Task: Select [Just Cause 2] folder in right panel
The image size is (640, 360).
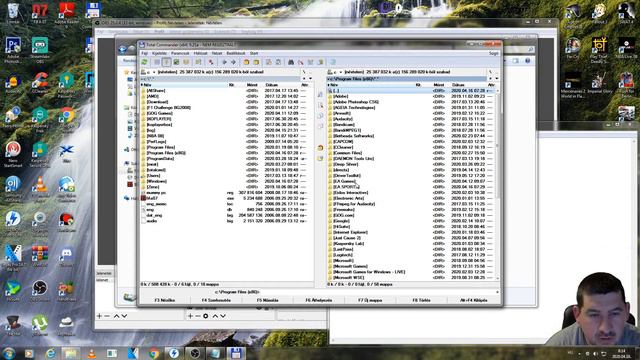Action: [x=347, y=238]
